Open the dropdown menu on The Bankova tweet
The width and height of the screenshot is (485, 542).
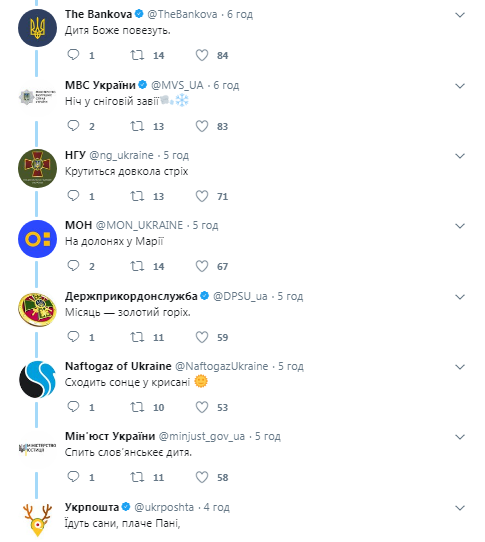[x=460, y=15]
